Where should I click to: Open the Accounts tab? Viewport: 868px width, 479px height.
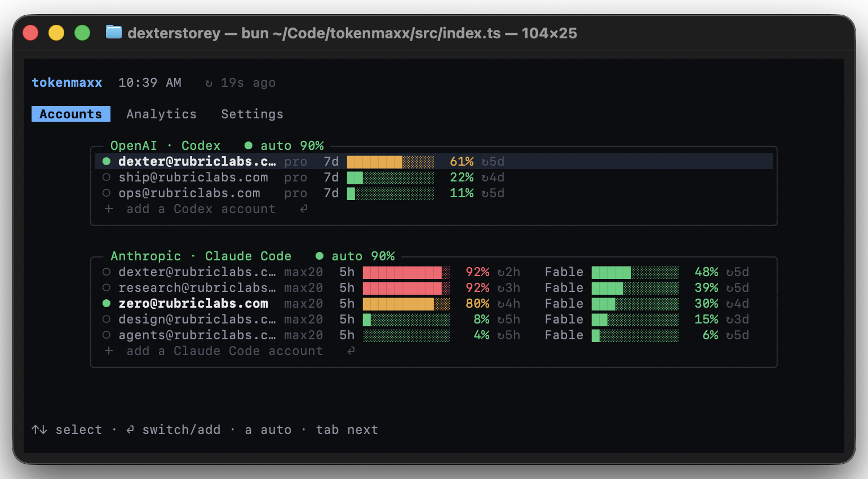pos(71,114)
